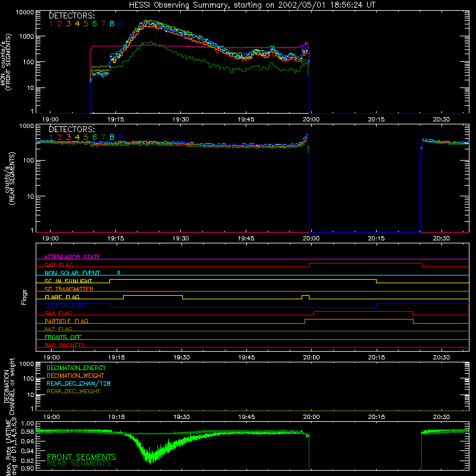Select the PARTICLE_FLAG label

click(x=67, y=321)
